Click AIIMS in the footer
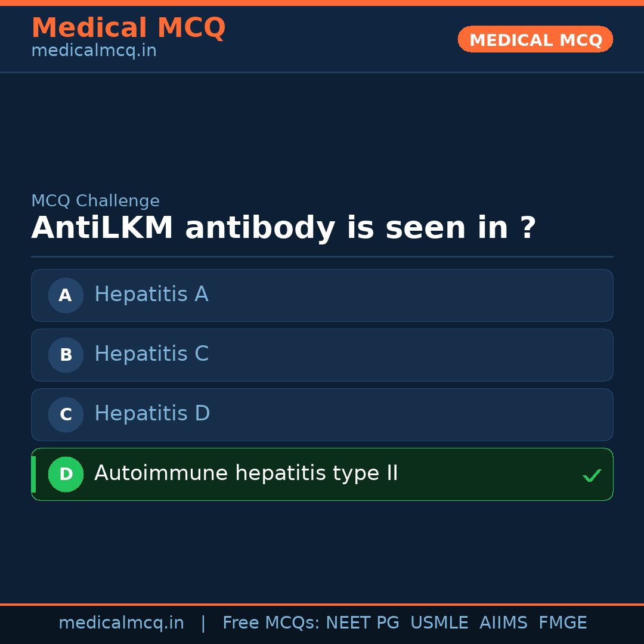 click(x=503, y=623)
